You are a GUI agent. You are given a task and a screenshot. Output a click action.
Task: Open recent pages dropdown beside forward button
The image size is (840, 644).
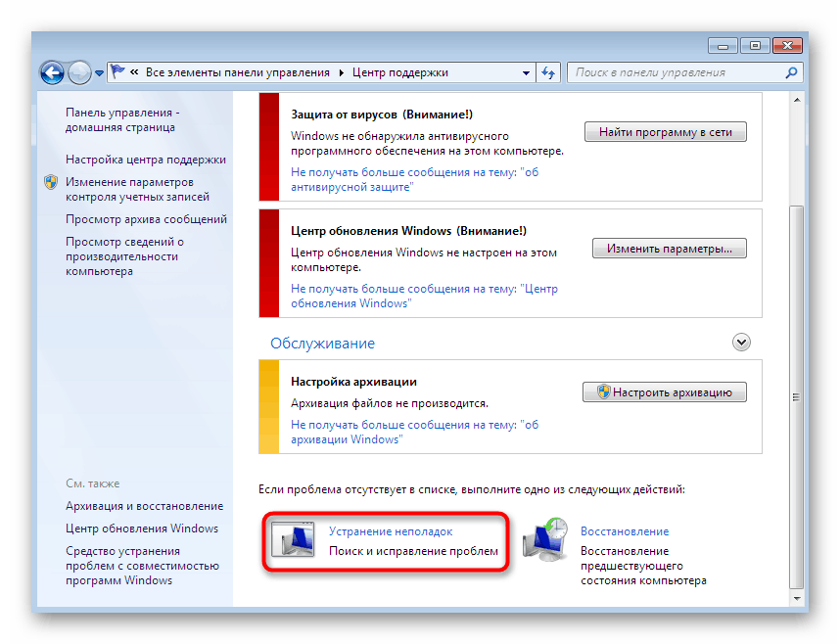[101, 72]
